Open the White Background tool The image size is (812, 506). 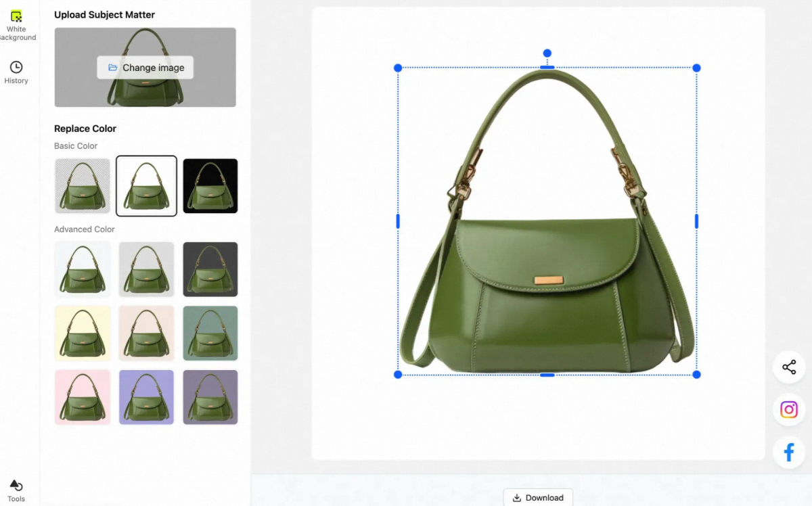pyautogui.click(x=16, y=24)
